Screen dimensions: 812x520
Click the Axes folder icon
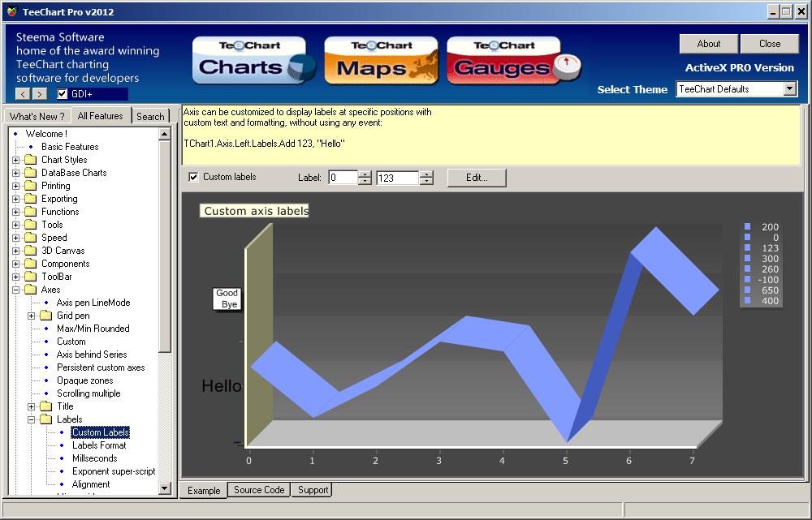click(31, 290)
